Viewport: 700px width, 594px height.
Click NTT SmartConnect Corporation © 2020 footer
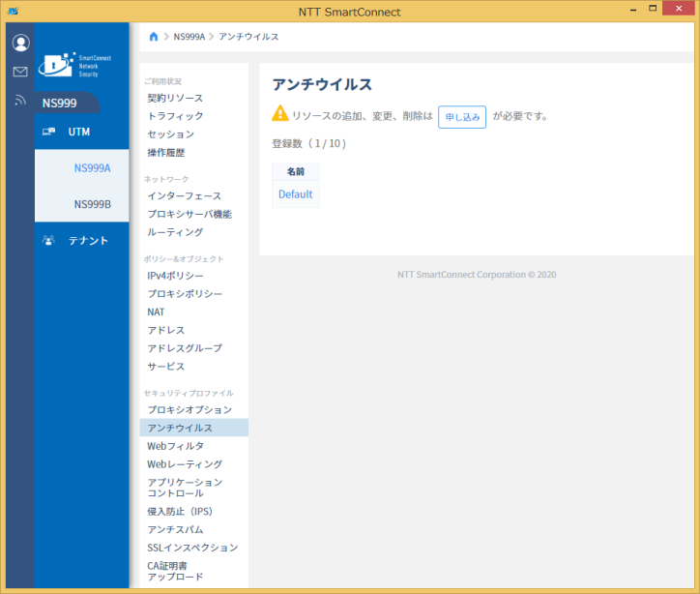click(x=477, y=275)
